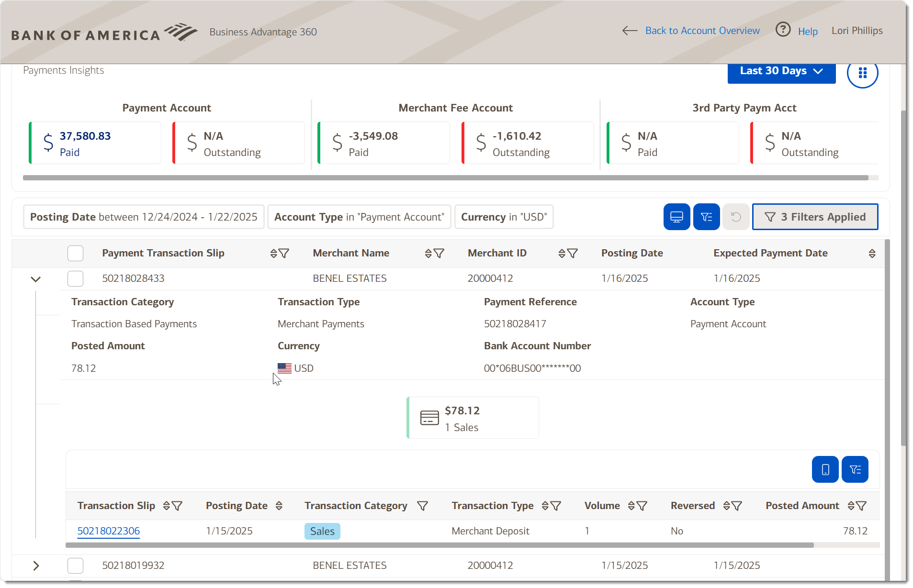Sort the Transaction Type sub-table column
Viewport: 913px width, 588px height.
pos(545,506)
